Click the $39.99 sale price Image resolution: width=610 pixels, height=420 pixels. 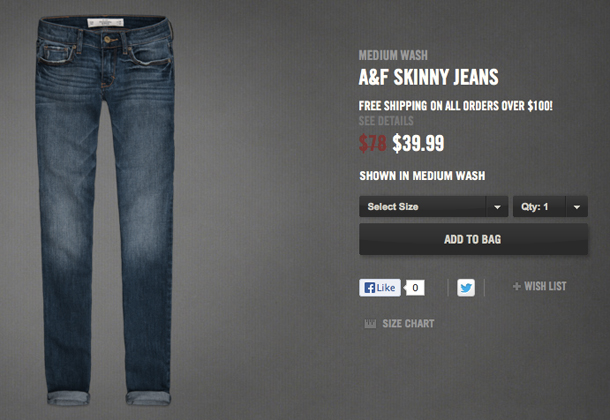(x=418, y=143)
